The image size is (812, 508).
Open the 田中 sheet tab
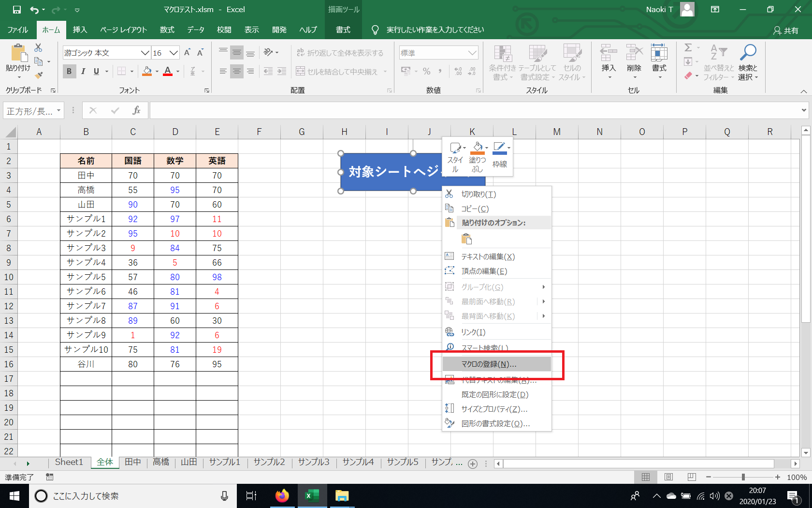pyautogui.click(x=133, y=462)
